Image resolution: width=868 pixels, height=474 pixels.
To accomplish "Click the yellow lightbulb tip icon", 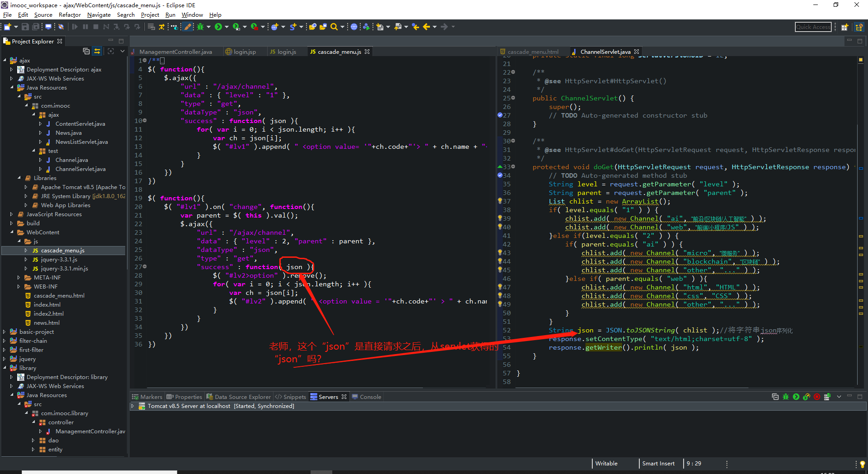I will (x=862, y=464).
